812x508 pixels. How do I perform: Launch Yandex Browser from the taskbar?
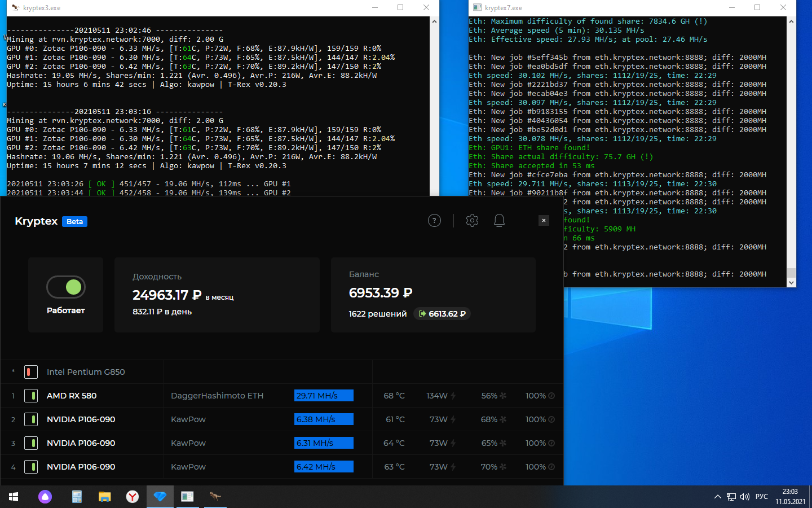132,497
